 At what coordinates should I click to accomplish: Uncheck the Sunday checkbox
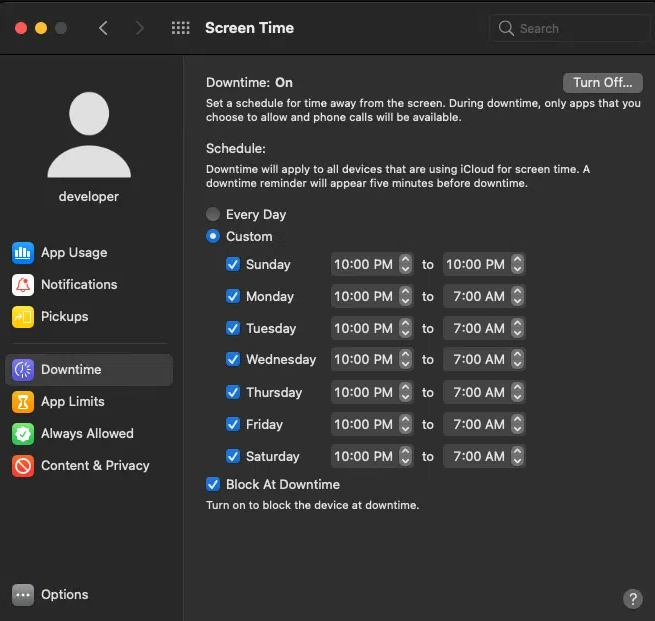(x=233, y=265)
